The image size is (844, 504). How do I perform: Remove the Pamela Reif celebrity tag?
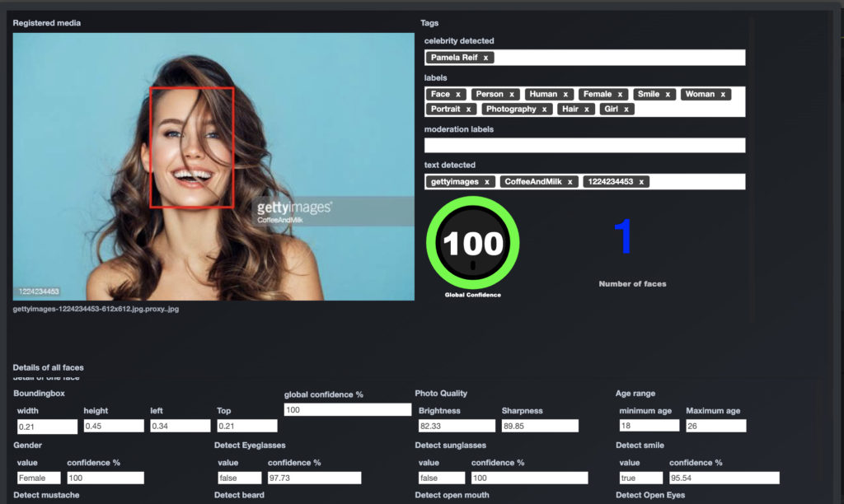485,58
